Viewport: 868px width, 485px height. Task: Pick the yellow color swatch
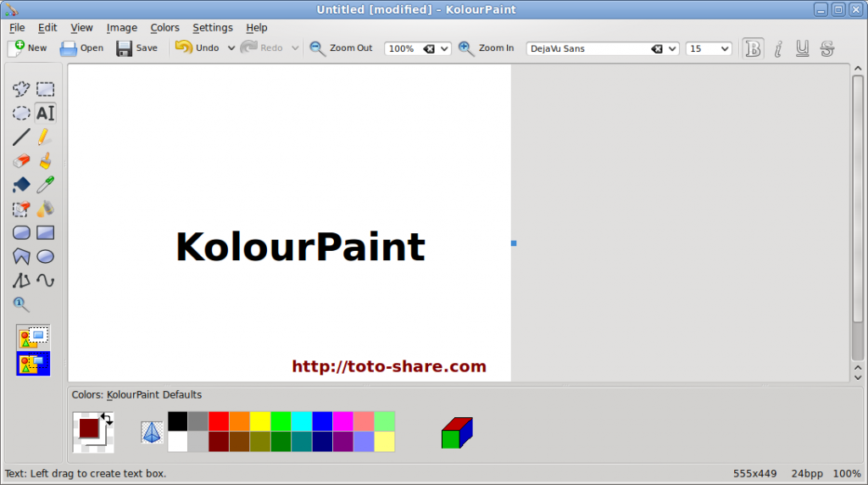(260, 421)
